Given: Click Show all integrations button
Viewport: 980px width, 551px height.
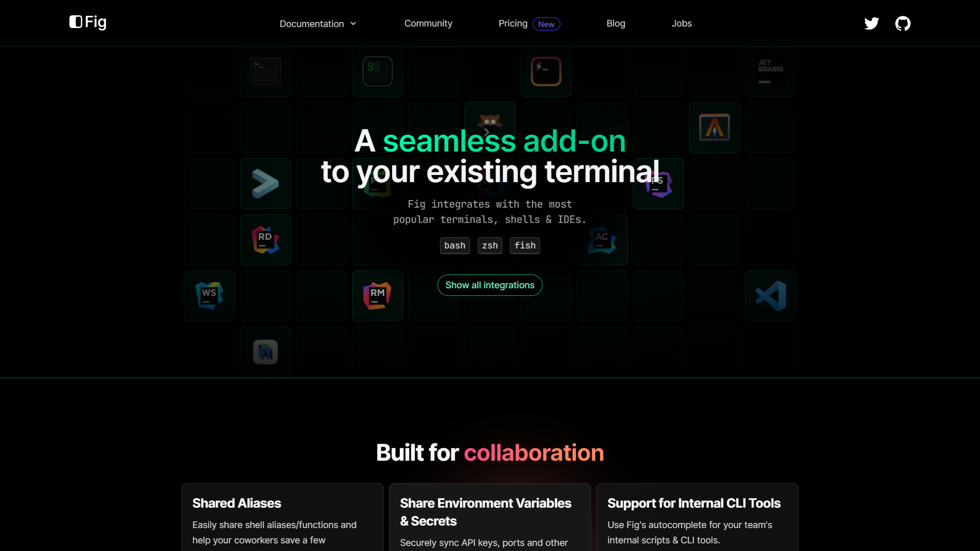Looking at the screenshot, I should (x=490, y=285).
